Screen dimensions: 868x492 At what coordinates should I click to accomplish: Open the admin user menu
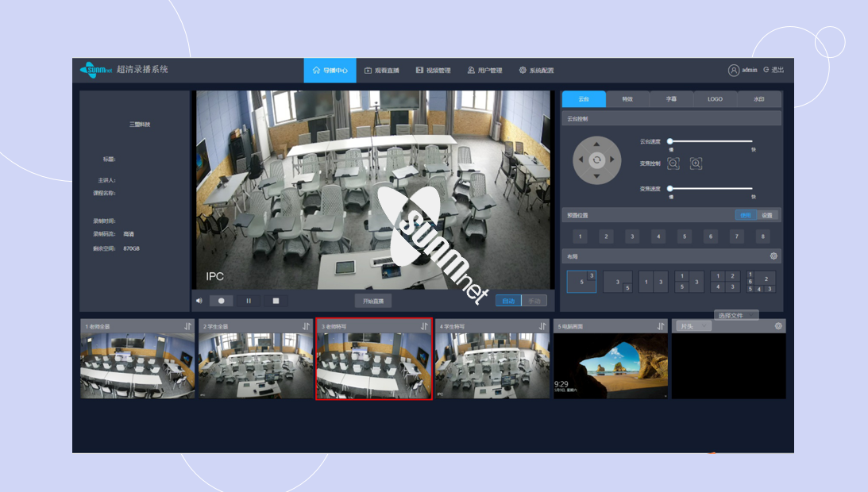(743, 70)
